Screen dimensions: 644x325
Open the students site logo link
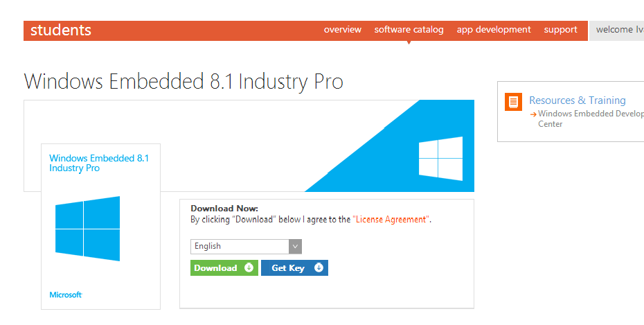click(61, 30)
